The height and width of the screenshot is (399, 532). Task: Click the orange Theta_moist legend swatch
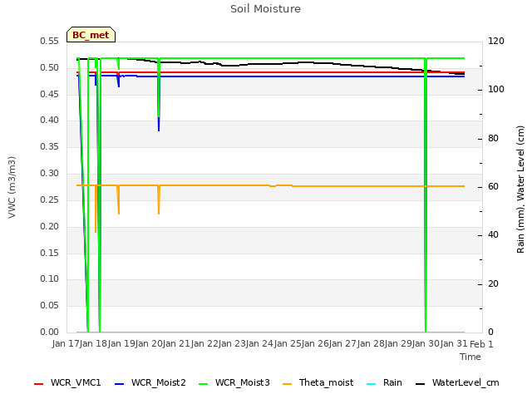point(287,384)
